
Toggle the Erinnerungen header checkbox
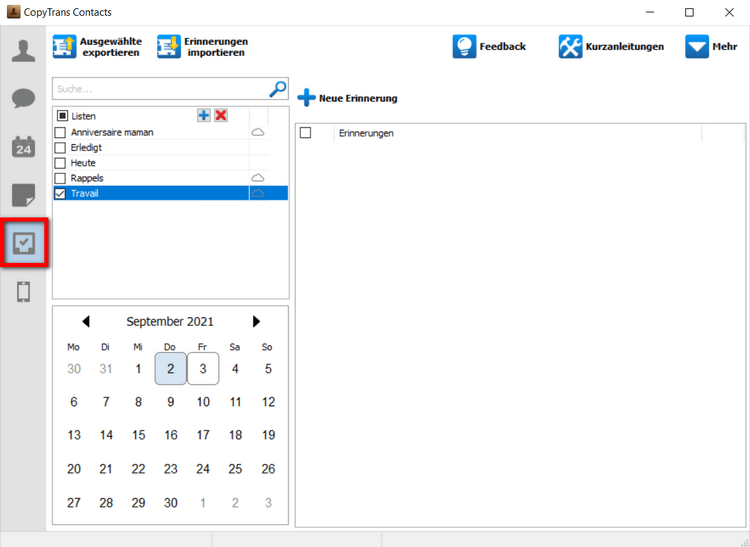click(x=305, y=132)
